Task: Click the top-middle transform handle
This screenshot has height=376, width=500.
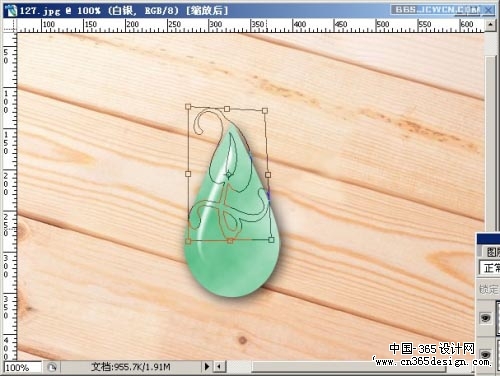Action: click(x=227, y=109)
